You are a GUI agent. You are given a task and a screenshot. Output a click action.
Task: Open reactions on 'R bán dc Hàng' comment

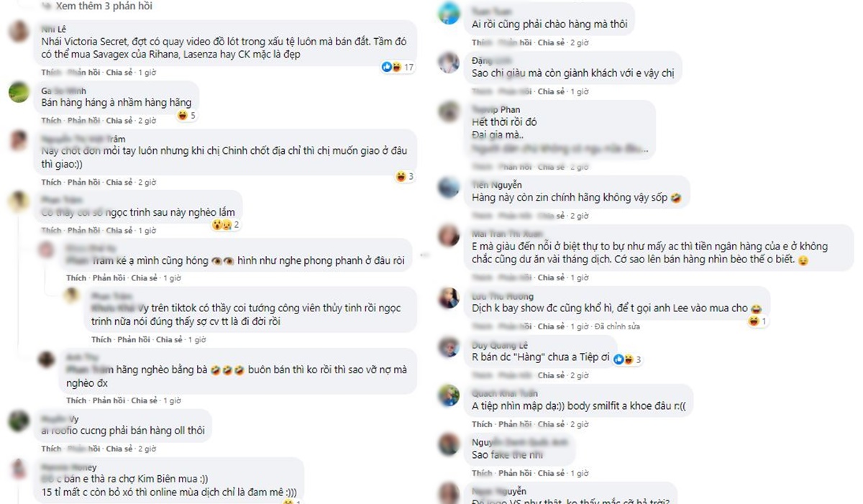click(x=629, y=359)
